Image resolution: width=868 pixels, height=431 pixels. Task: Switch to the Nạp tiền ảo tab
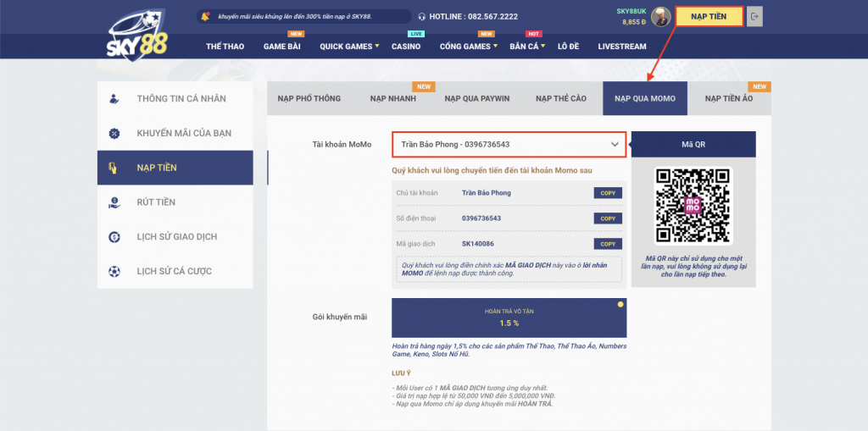pos(729,98)
